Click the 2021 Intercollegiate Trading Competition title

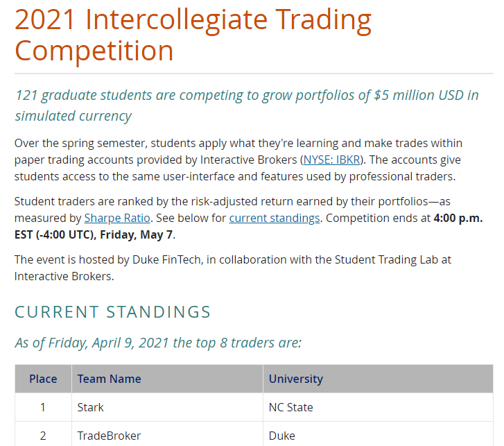[193, 35]
